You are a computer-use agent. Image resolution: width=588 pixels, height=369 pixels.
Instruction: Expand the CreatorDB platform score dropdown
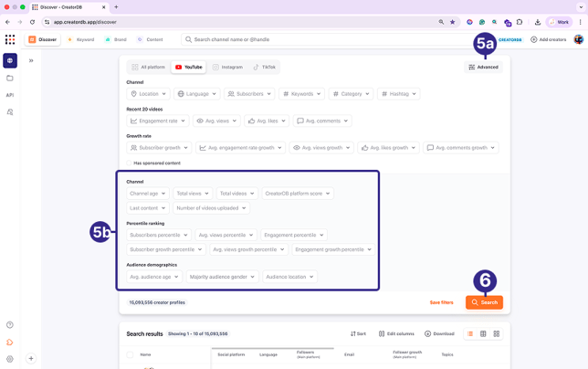[298, 194]
